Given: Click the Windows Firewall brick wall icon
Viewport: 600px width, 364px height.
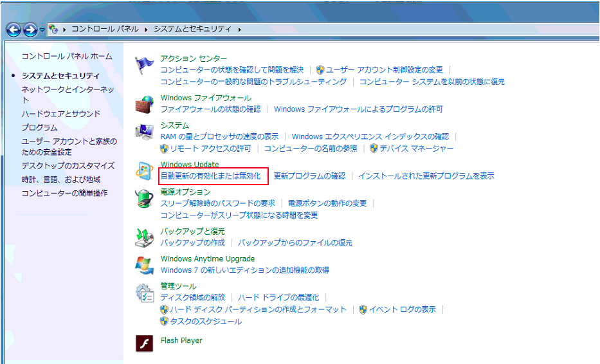Looking at the screenshot, I should (x=144, y=105).
